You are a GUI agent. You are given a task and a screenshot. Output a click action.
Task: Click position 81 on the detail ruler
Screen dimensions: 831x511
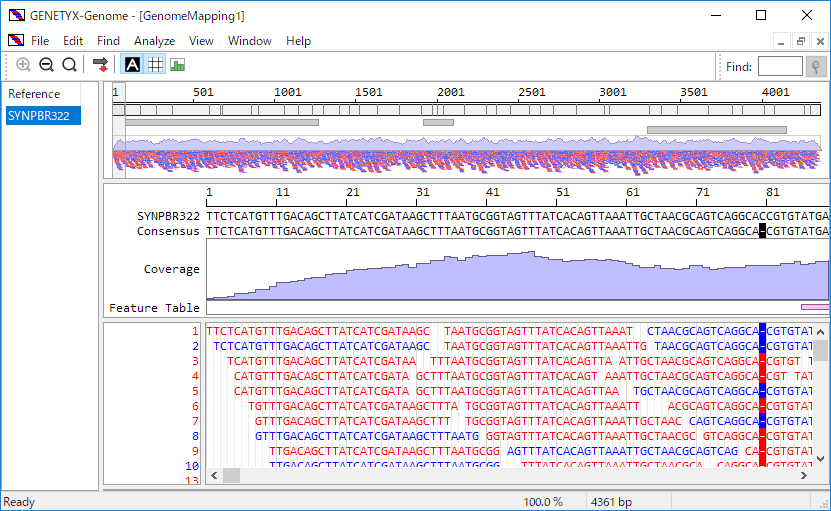tap(772, 192)
